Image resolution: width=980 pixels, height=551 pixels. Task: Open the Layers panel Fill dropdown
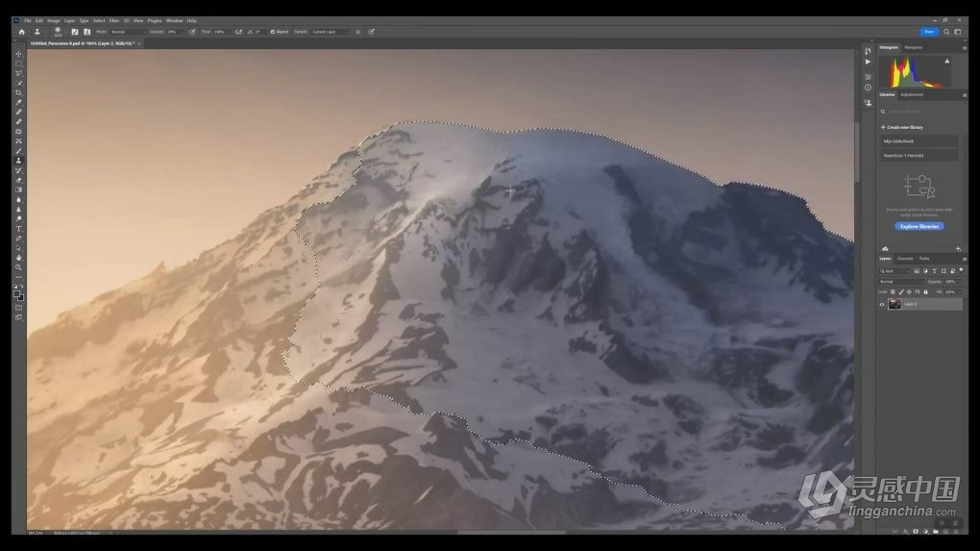tap(954, 292)
